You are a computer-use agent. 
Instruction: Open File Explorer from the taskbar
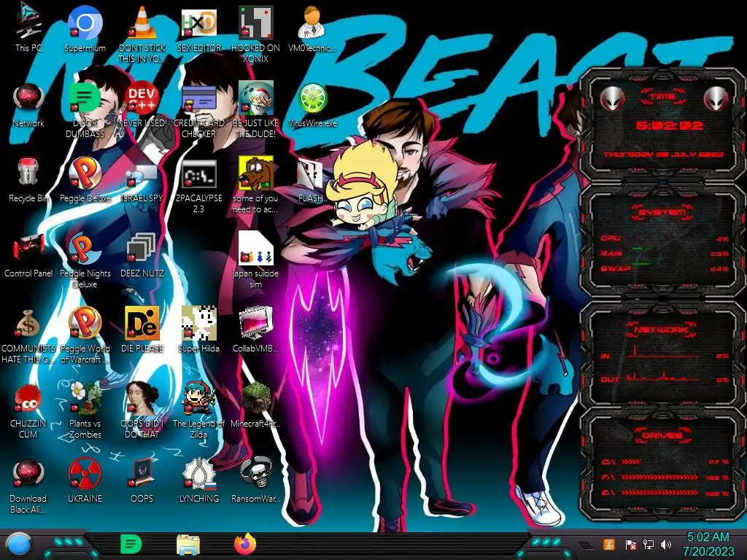point(188,545)
